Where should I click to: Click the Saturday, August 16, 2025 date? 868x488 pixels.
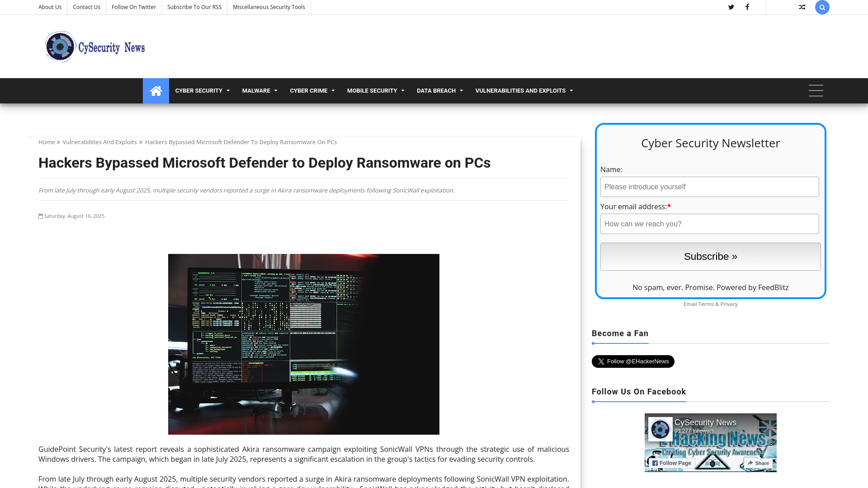74,216
